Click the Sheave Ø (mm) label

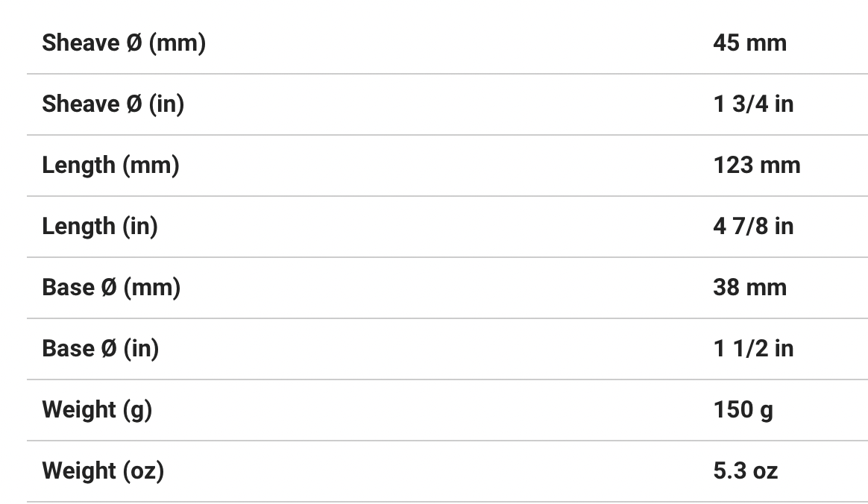pos(124,43)
